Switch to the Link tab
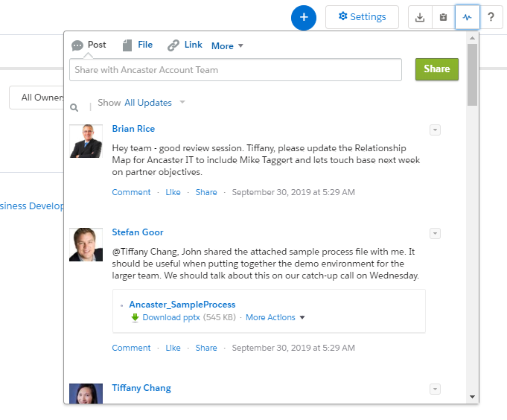The width and height of the screenshot is (507, 420). pos(185,45)
